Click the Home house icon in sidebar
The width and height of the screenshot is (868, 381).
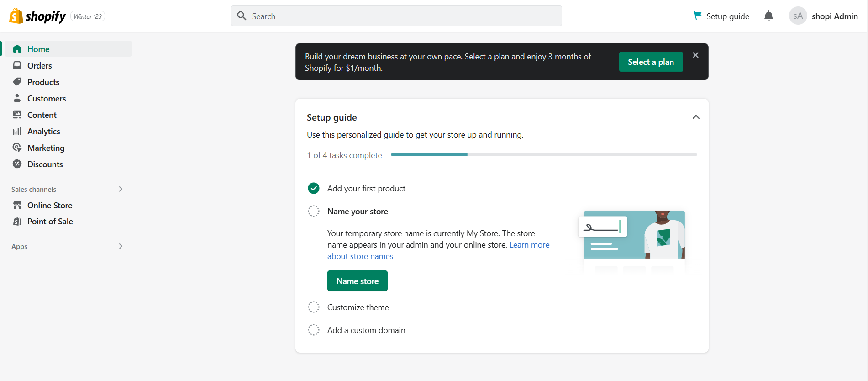17,49
